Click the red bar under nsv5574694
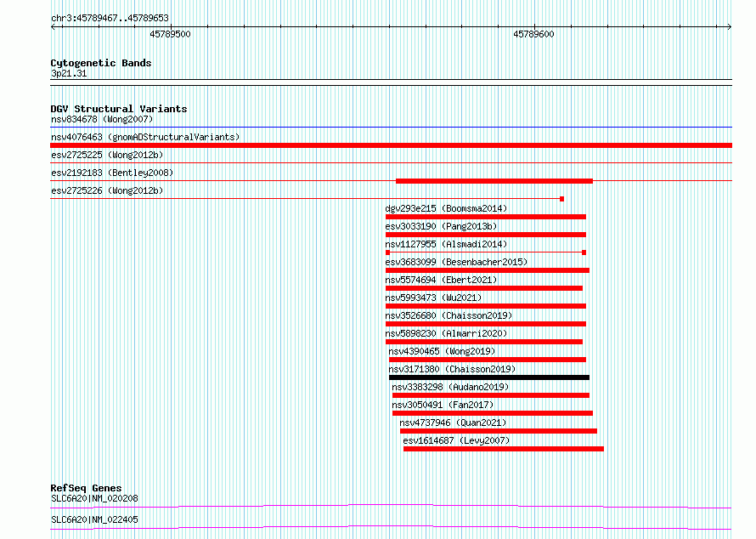Viewport: 756px width, 539px height. (x=483, y=288)
